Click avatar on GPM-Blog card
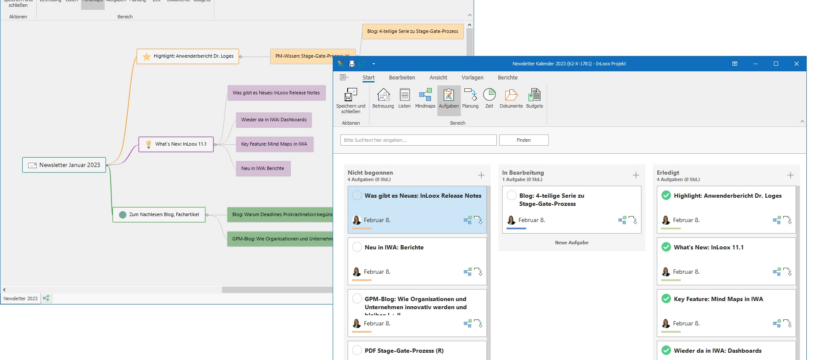The image size is (820, 360). [x=357, y=323]
